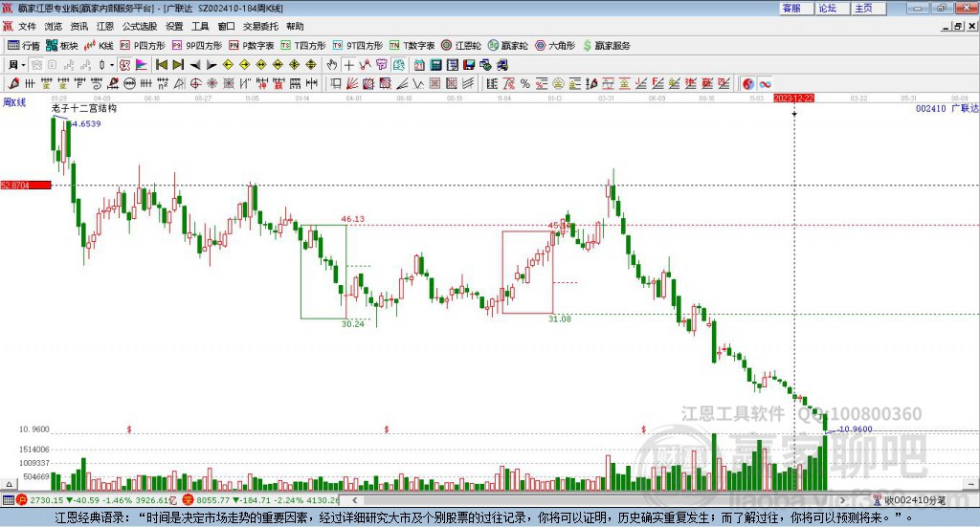This screenshot has height=527, width=980.
Task: Open the calculator icon in toolbar
Action: pos(435,65)
